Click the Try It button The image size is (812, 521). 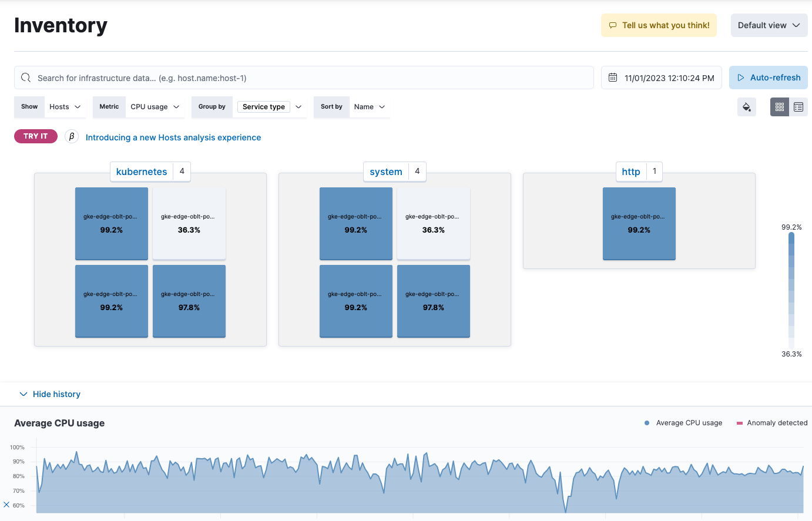click(x=35, y=136)
